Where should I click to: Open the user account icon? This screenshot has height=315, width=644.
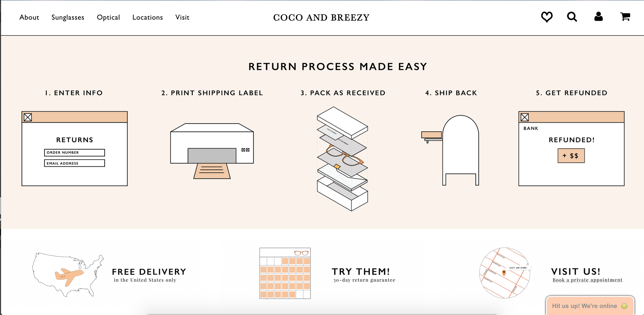point(598,16)
